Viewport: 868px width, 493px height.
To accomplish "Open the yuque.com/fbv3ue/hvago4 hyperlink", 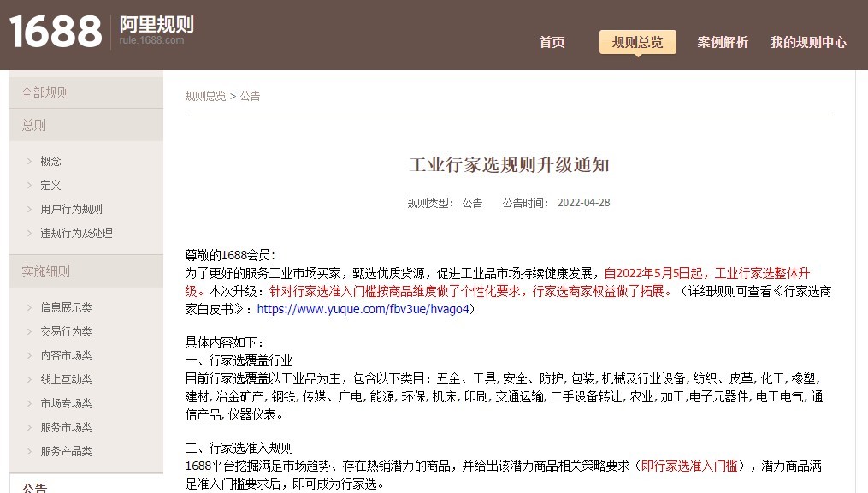I will pos(363,309).
